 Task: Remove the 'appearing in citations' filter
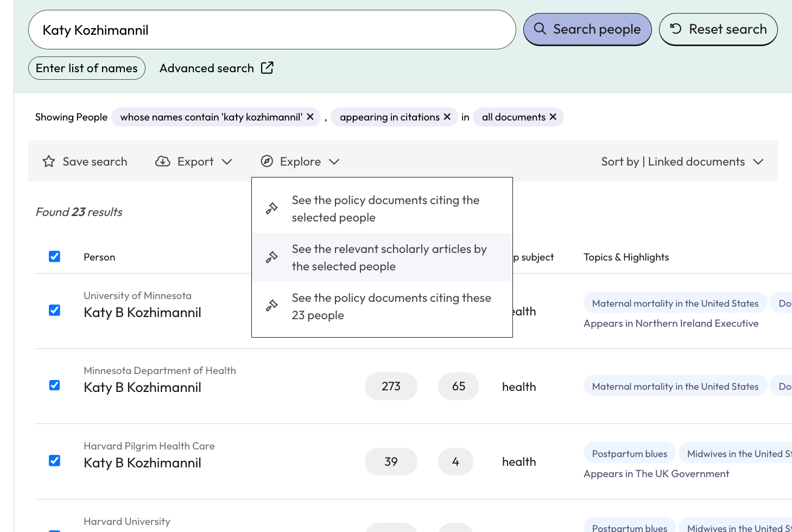(x=447, y=117)
